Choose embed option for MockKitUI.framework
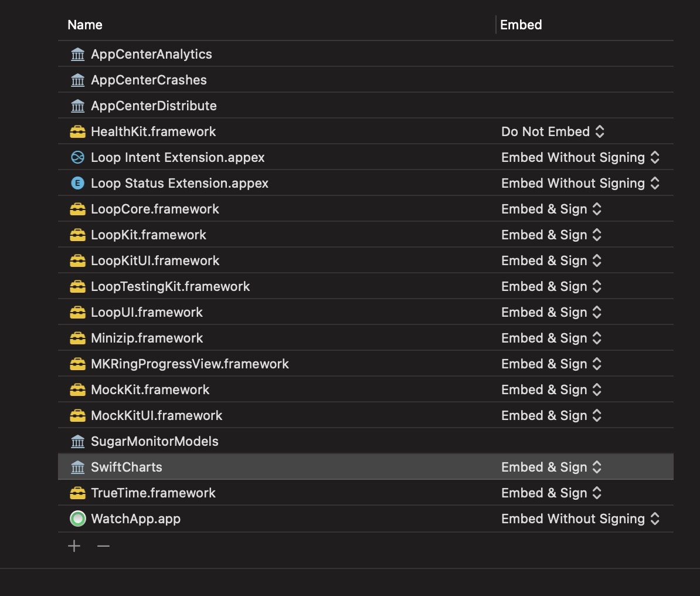Image resolution: width=700 pixels, height=596 pixels. pyautogui.click(x=551, y=415)
